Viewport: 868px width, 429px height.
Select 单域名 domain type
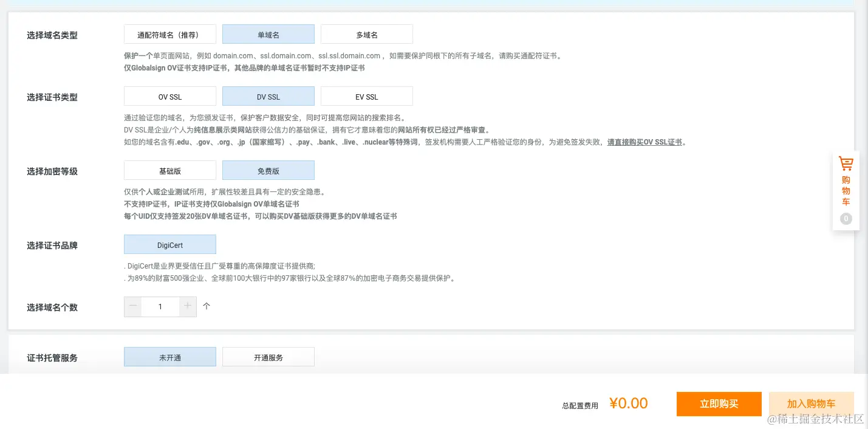[x=268, y=34]
